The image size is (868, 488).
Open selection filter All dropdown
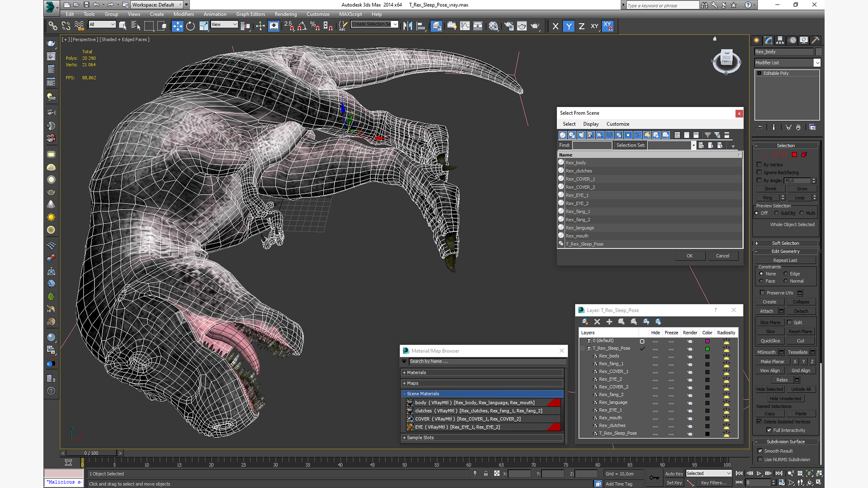point(102,24)
